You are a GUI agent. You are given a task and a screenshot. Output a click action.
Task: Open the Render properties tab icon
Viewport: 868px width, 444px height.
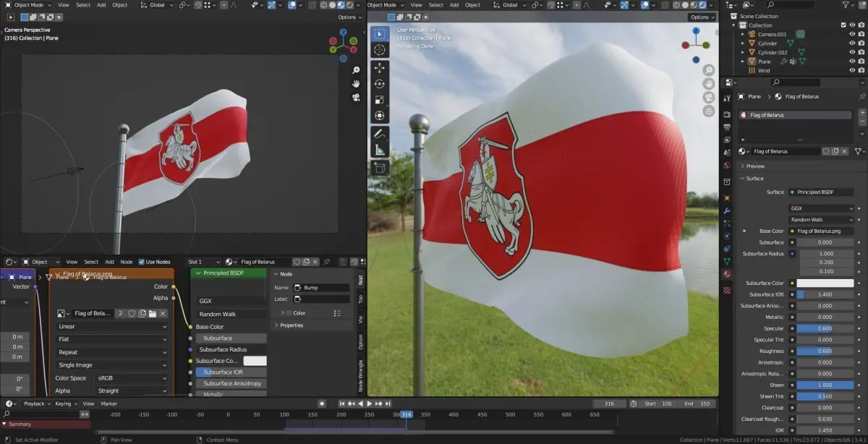(x=727, y=114)
